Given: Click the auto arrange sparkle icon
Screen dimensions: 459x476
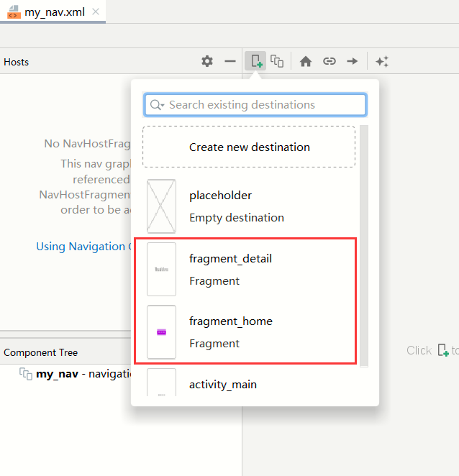Looking at the screenshot, I should (382, 62).
